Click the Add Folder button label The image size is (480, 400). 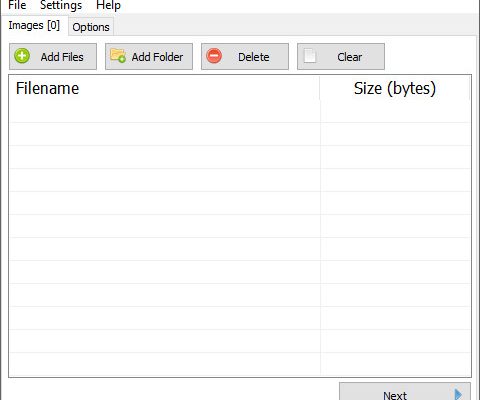coord(157,57)
